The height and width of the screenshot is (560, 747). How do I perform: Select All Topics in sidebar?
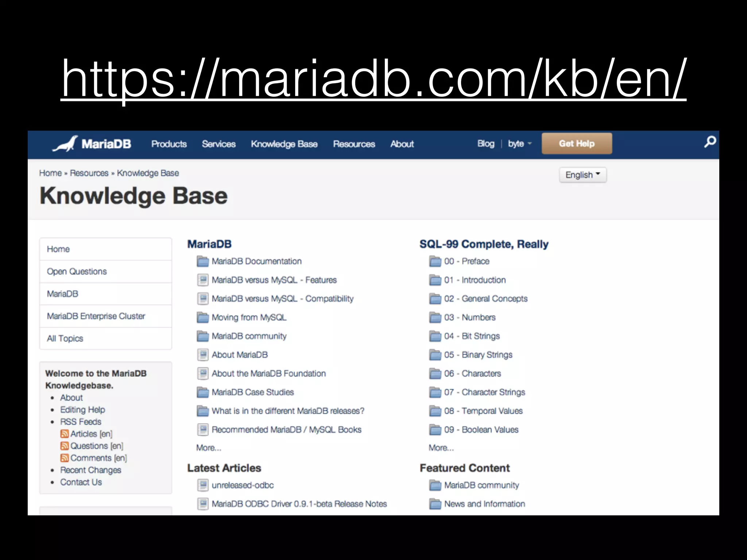(106, 338)
